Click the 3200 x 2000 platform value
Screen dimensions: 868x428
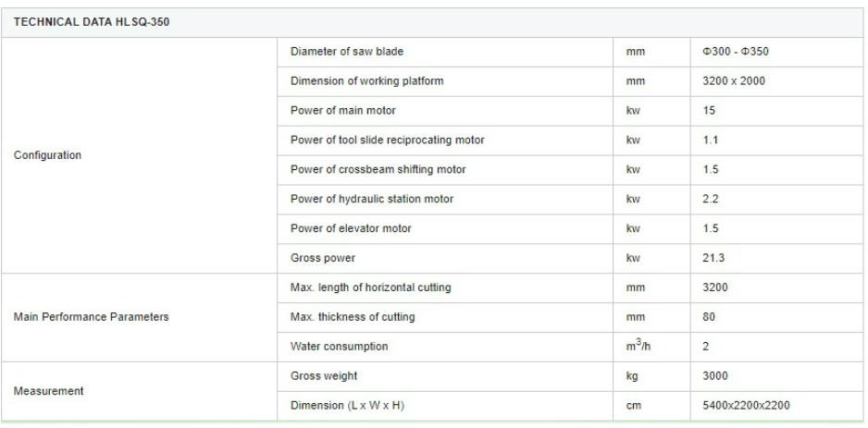[x=734, y=81]
